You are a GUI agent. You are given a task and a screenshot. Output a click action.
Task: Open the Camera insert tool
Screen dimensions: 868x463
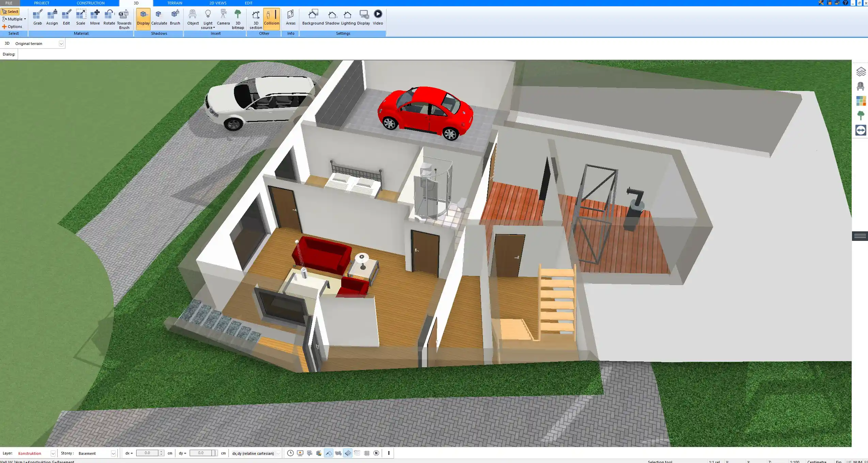(x=223, y=18)
